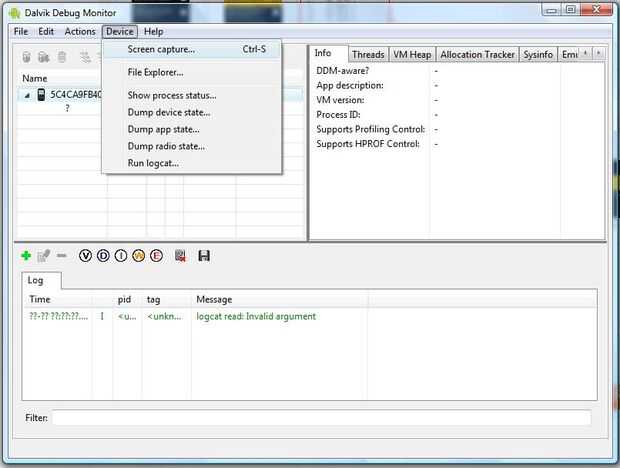Select Run logcat... menu entry
The image size is (620, 468).
tap(192, 163)
